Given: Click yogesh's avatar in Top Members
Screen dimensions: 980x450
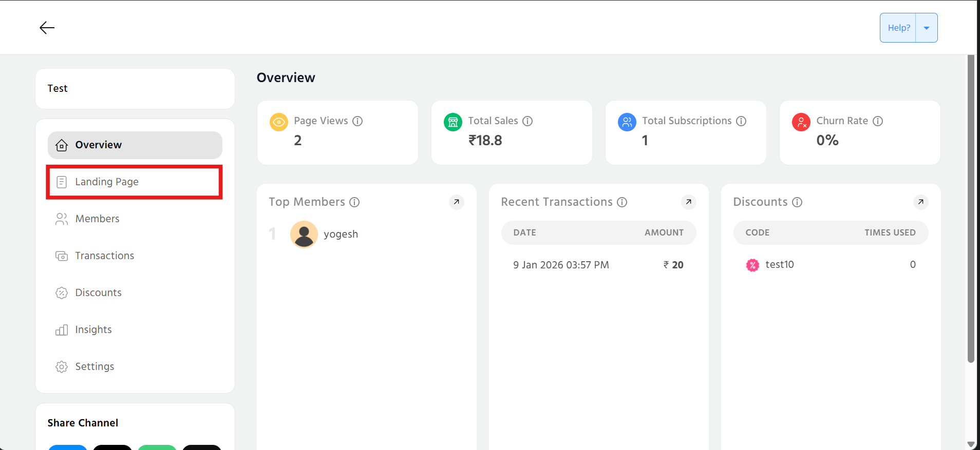Looking at the screenshot, I should 304,234.
